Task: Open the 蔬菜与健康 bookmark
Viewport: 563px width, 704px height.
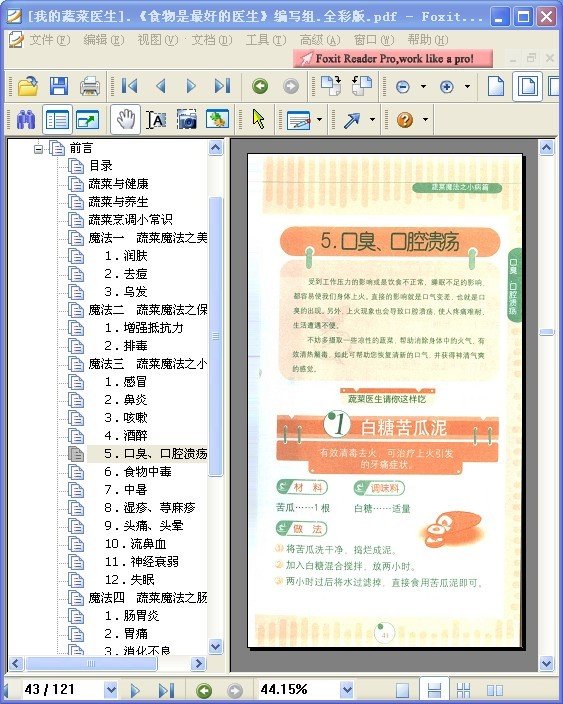Action: point(118,184)
